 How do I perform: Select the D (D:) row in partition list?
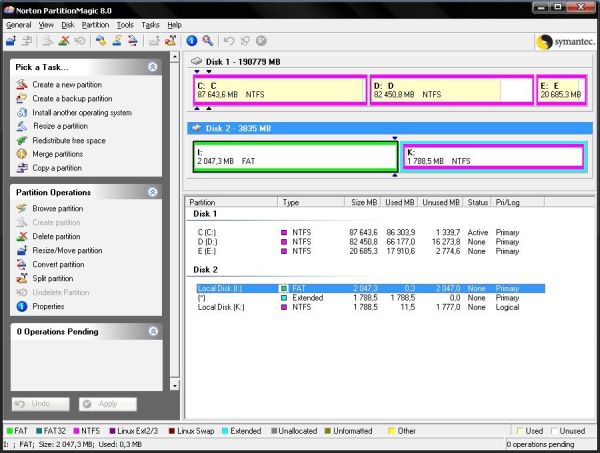pos(370,242)
